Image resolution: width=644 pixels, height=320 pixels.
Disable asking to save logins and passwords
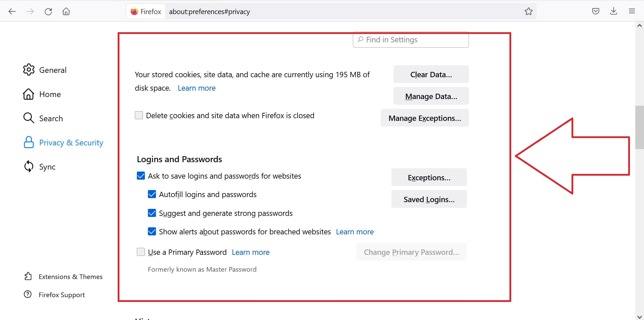pos(141,176)
